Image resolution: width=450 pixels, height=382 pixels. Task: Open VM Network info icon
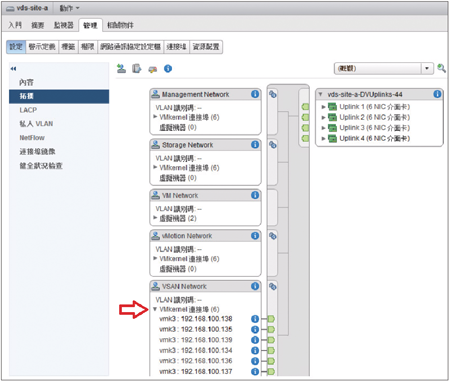coord(255,195)
